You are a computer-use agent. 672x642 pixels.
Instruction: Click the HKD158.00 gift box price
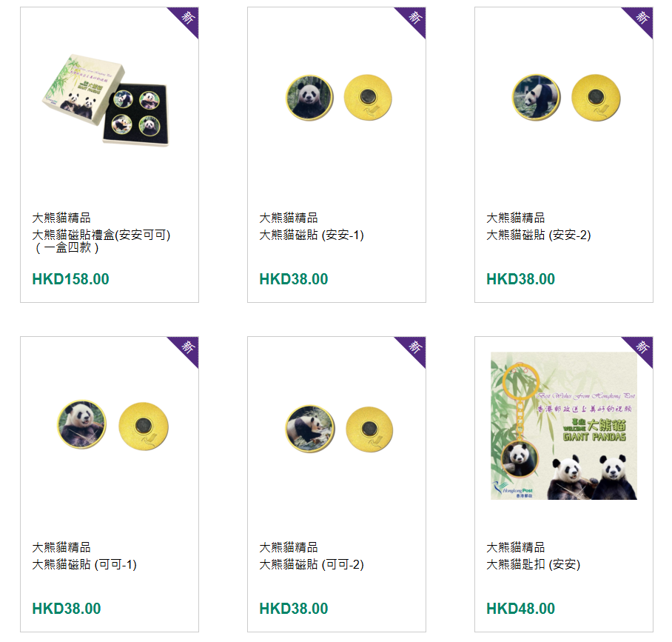[71, 279]
